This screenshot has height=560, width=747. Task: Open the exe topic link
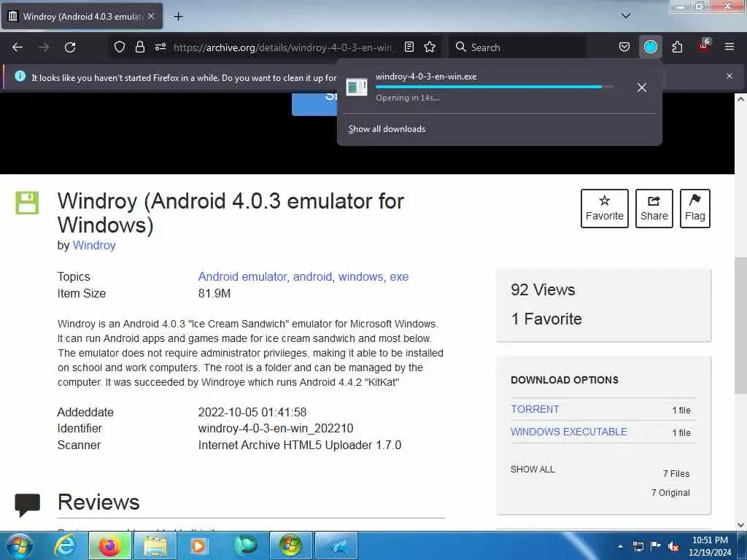pos(399,276)
